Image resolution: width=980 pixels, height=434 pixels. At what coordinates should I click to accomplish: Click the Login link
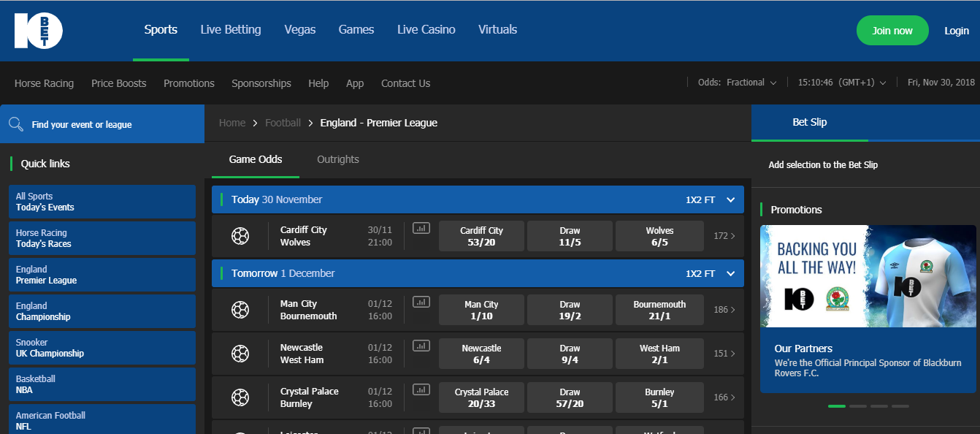click(x=957, y=31)
